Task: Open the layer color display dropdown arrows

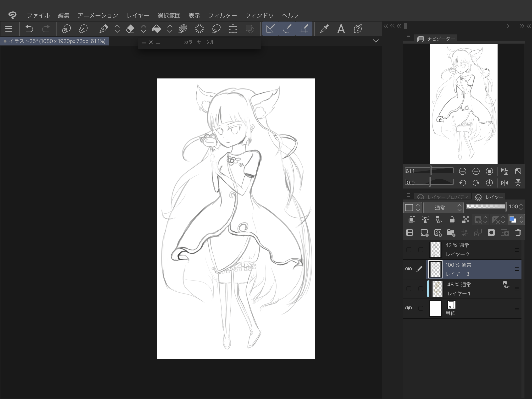Action: click(x=521, y=220)
